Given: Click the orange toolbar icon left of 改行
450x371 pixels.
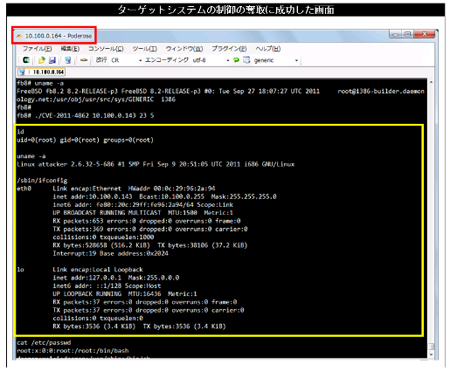Looking at the screenshot, I should coord(84,60).
